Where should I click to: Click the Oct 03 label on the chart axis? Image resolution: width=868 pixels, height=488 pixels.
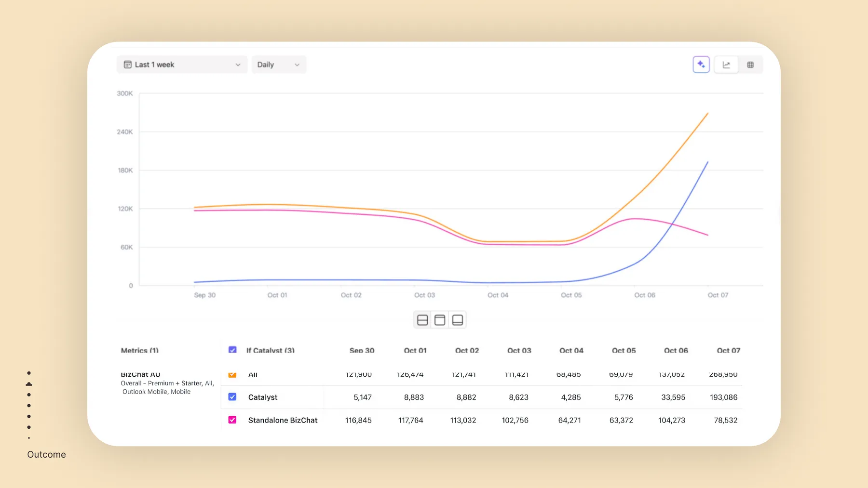coord(424,295)
